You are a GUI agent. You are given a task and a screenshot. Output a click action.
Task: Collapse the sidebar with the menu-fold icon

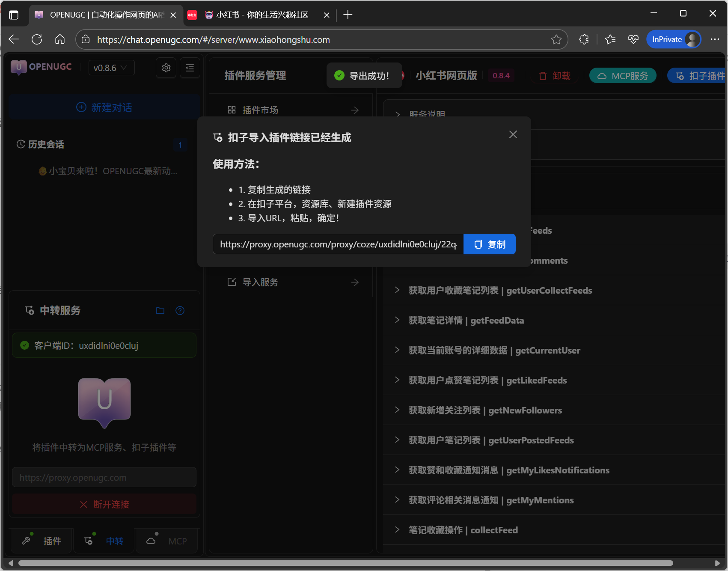(190, 68)
